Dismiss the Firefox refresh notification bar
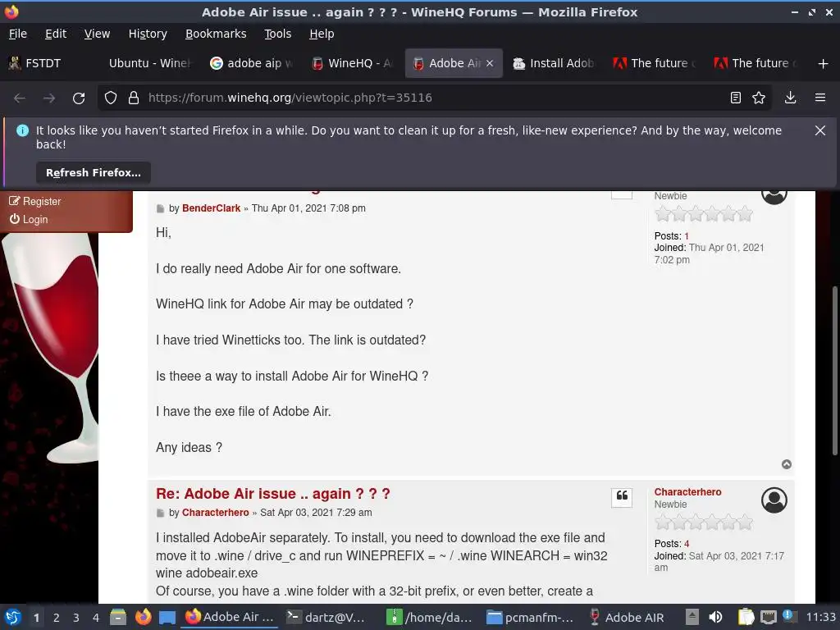This screenshot has height=630, width=840. (819, 130)
